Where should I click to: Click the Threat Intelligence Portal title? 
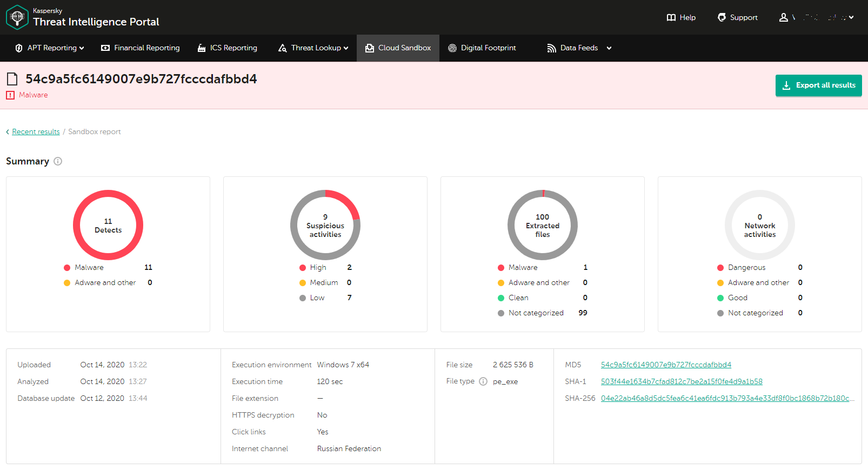[x=96, y=22]
